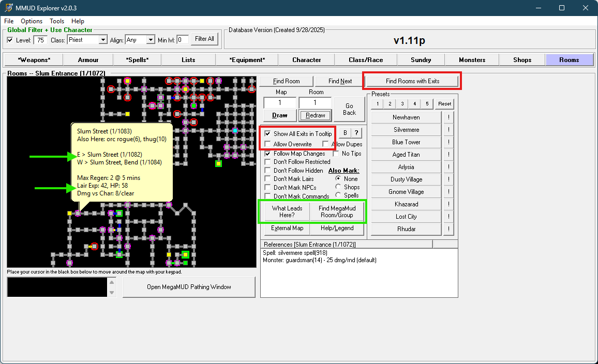Expand the Align dropdown set to Any
The image size is (598, 364).
click(150, 40)
